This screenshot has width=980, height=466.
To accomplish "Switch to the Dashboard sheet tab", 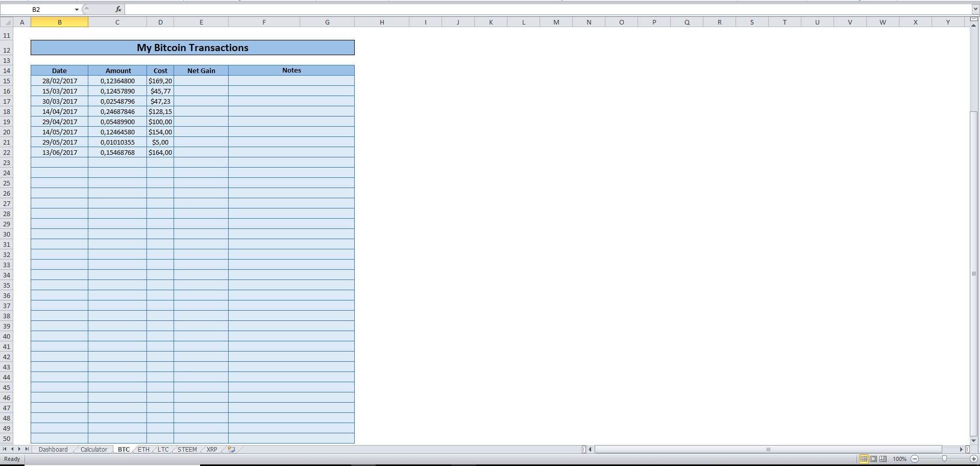I will 53,450.
